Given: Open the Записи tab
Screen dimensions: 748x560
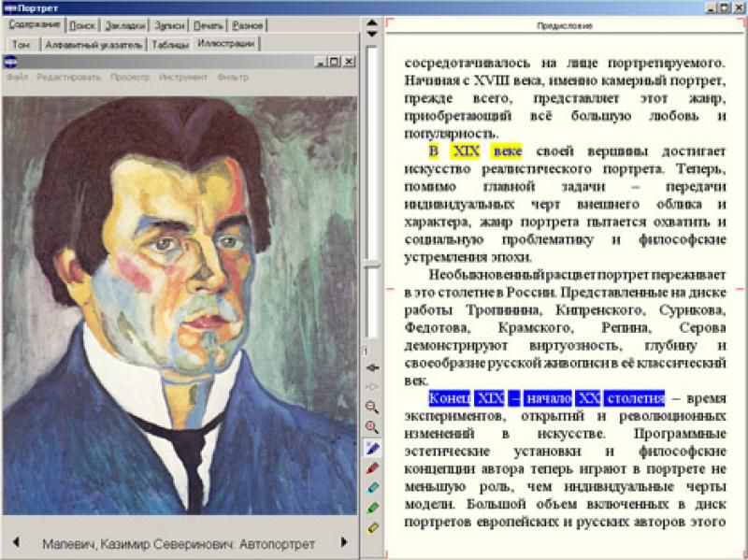Looking at the screenshot, I should pyautogui.click(x=170, y=25).
